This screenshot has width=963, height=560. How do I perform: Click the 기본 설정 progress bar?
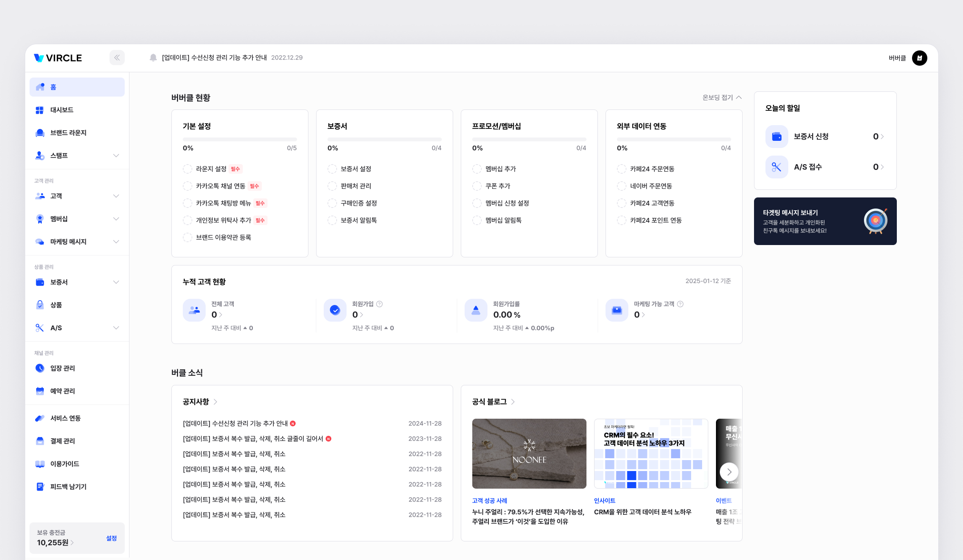click(239, 139)
